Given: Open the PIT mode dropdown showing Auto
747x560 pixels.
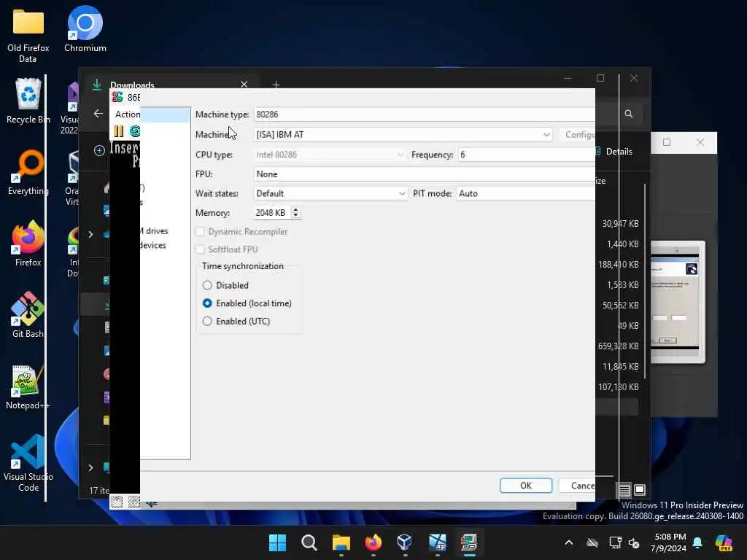Looking at the screenshot, I should tap(525, 193).
